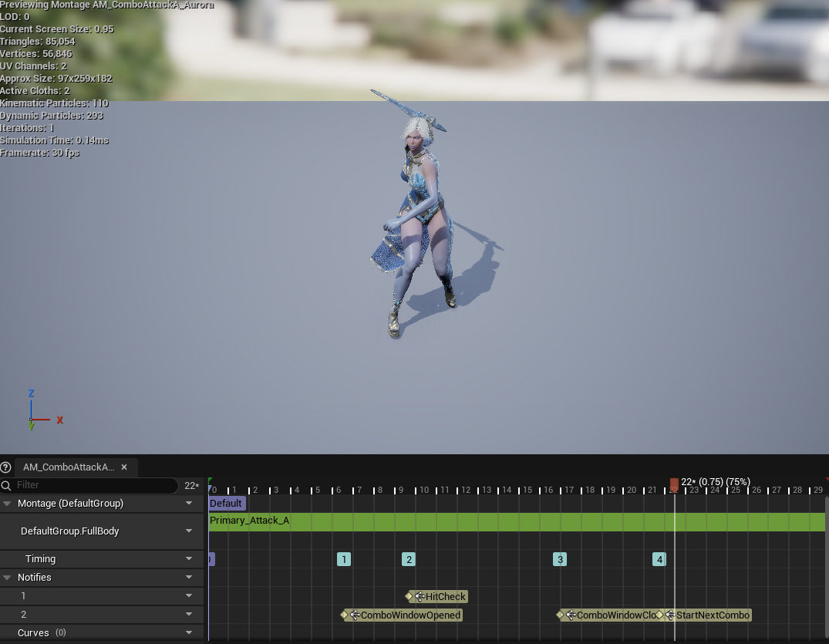
Task: Open the DefaultGroup.FullBody slot dropdown
Action: coord(189,531)
